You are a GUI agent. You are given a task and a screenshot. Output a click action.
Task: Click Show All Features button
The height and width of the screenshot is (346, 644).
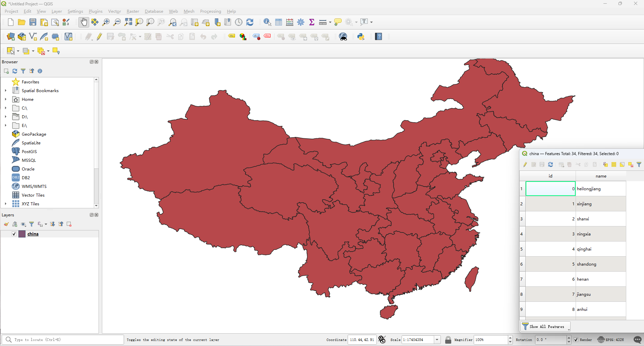[545, 327]
